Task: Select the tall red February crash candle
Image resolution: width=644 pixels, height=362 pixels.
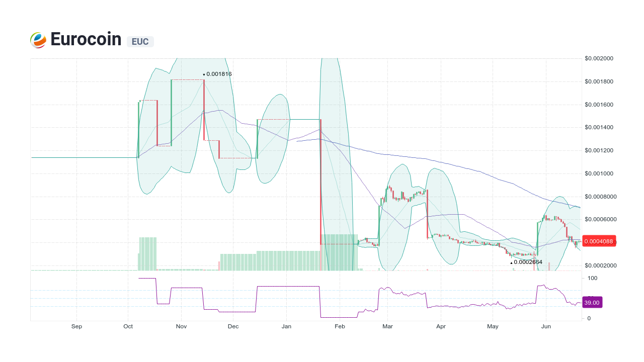Action: [320, 181]
